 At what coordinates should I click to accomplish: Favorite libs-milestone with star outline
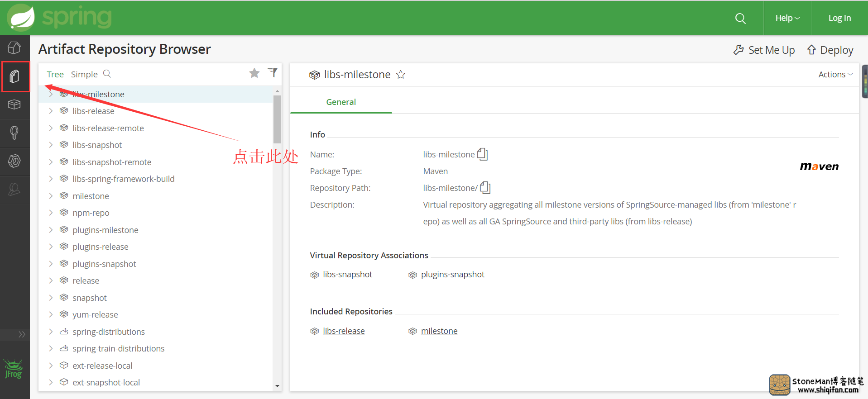401,75
